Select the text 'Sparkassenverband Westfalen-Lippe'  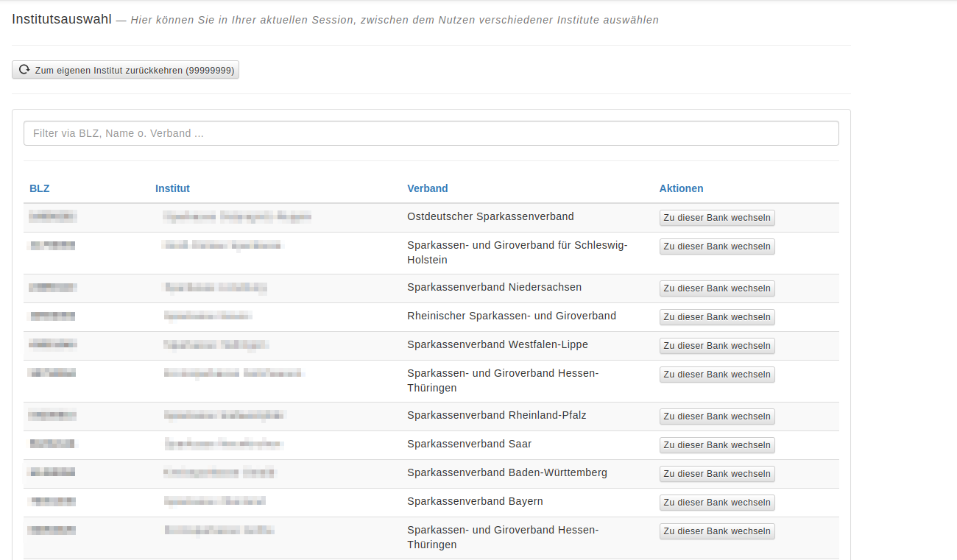click(498, 344)
